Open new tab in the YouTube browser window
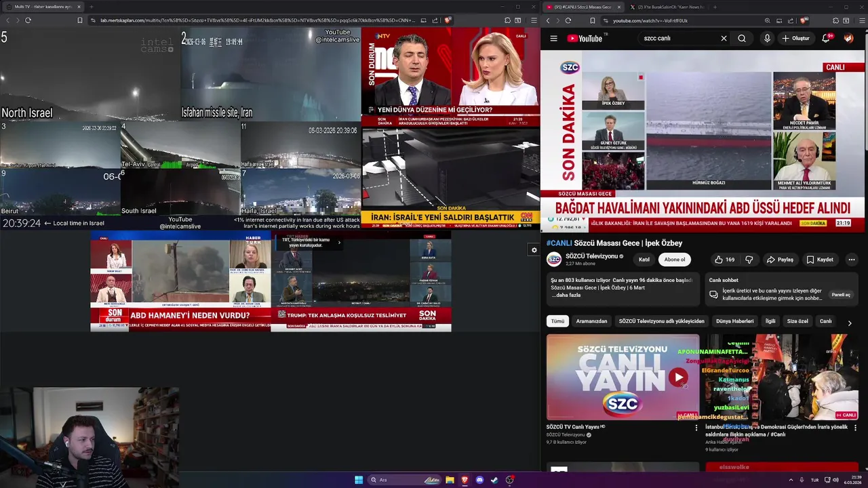The height and width of the screenshot is (488, 868). (715, 7)
